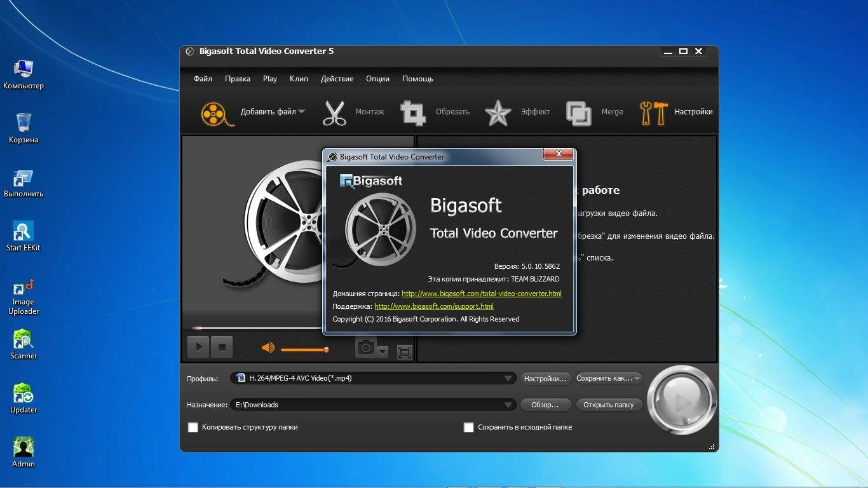
Task: Expand the Добавить файл dropdown arrow
Action: coord(302,111)
